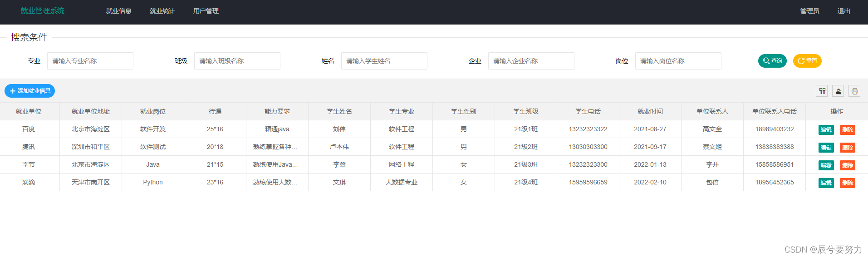
Task: Click the 就业管理系统 logo text
Action: (43, 10)
